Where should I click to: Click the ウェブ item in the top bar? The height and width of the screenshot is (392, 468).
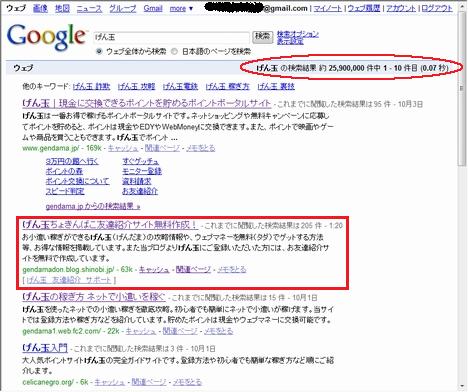pos(16,8)
